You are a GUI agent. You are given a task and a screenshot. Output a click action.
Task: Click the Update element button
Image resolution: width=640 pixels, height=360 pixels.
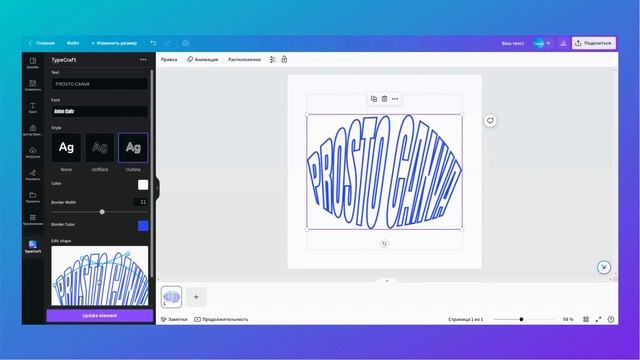(100, 316)
